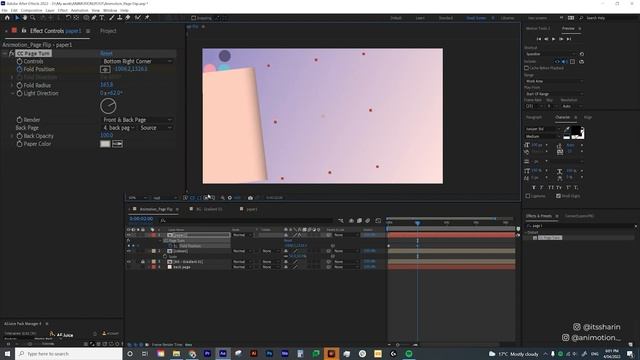Image resolution: width=640 pixels, height=360 pixels.
Task: Select the Selection arrow tool
Action: coord(17,18)
